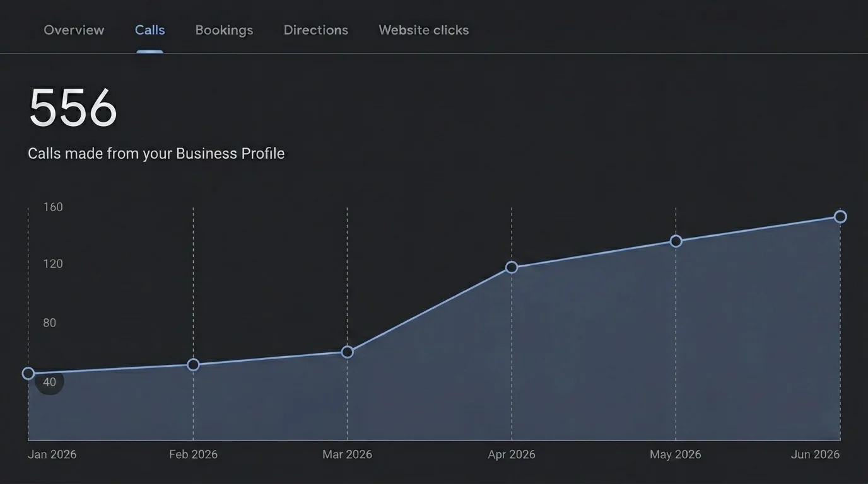Click the 120 y-axis label
This screenshot has width=868, height=484.
pos(53,264)
